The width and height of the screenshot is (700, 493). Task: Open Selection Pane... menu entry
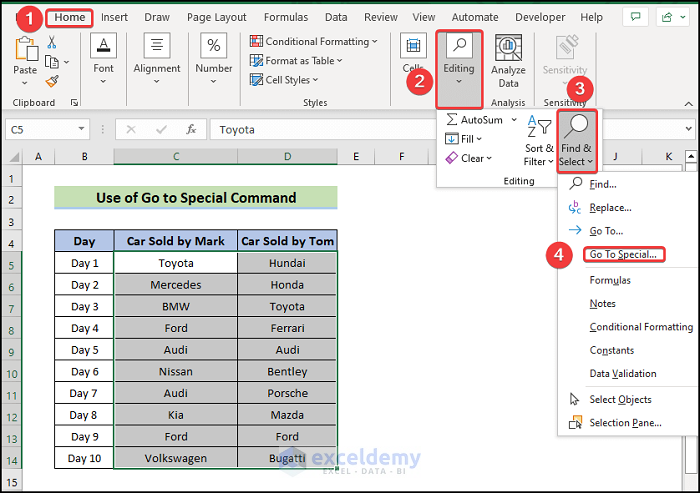pyautogui.click(x=625, y=422)
